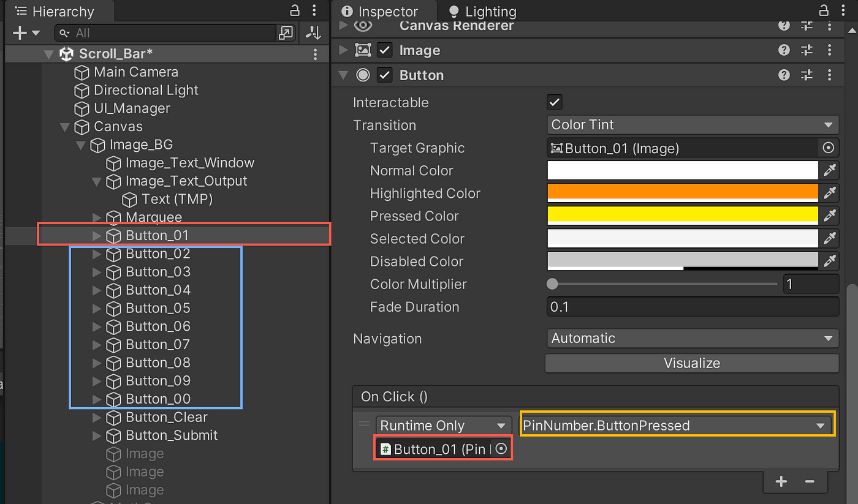Uncheck the Interactable checkbox
This screenshot has height=504, width=858.
click(555, 102)
